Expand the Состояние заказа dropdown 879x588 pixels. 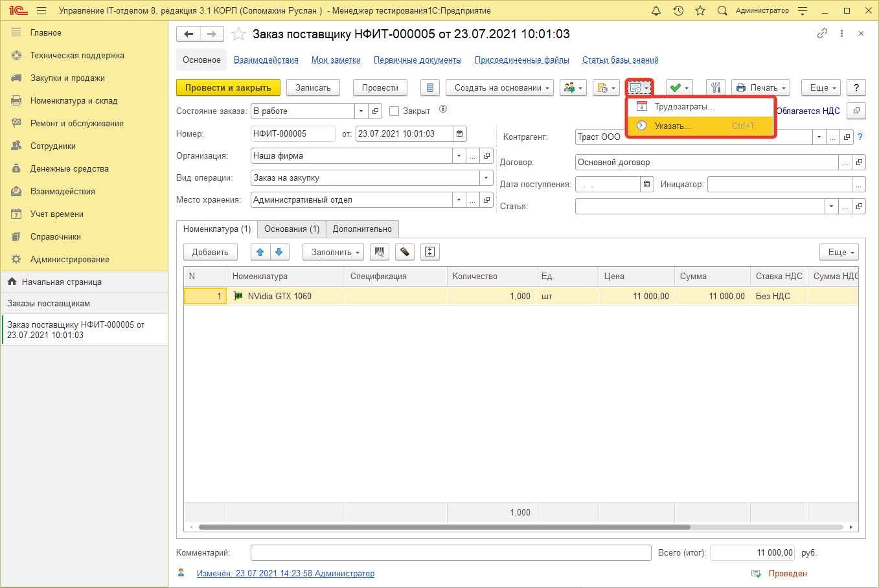point(361,111)
